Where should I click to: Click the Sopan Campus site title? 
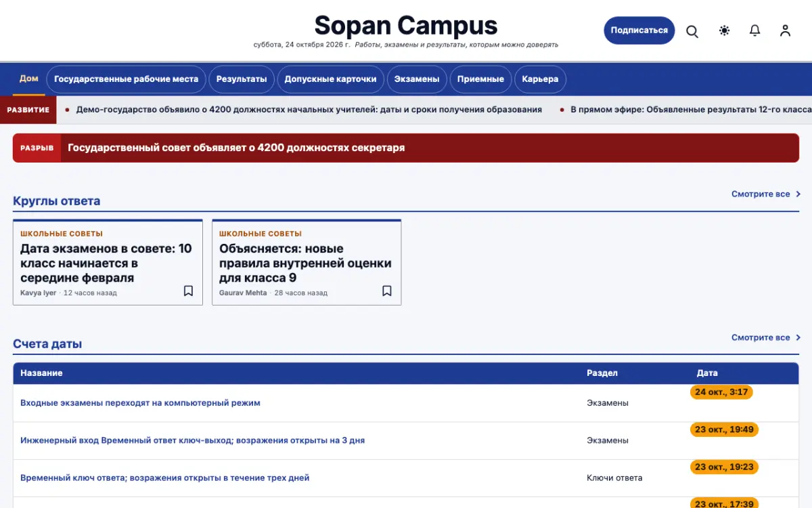pyautogui.click(x=406, y=26)
